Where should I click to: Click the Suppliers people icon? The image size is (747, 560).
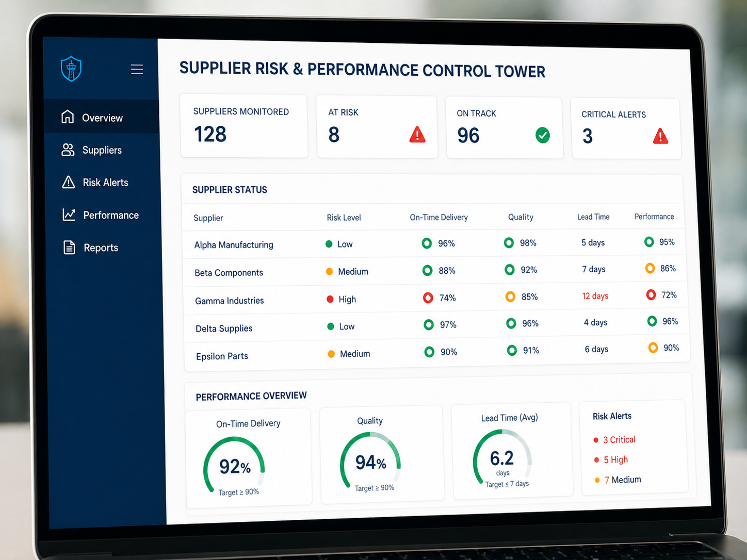pyautogui.click(x=68, y=150)
